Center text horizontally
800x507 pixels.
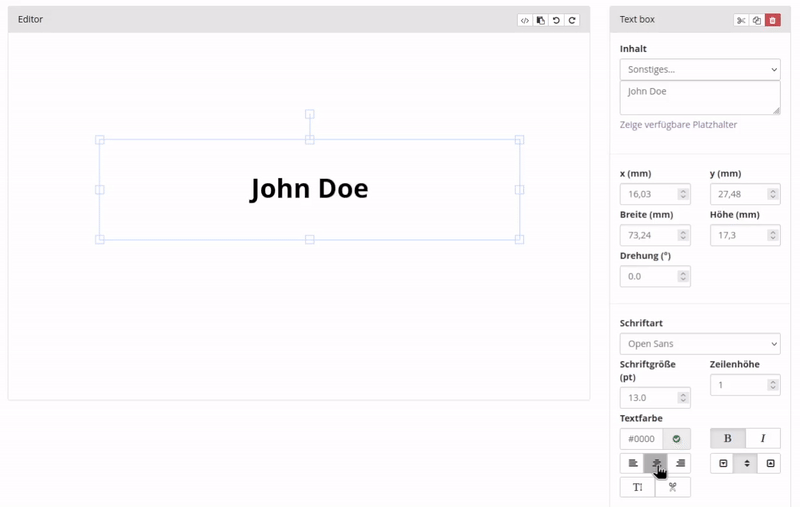(656, 464)
